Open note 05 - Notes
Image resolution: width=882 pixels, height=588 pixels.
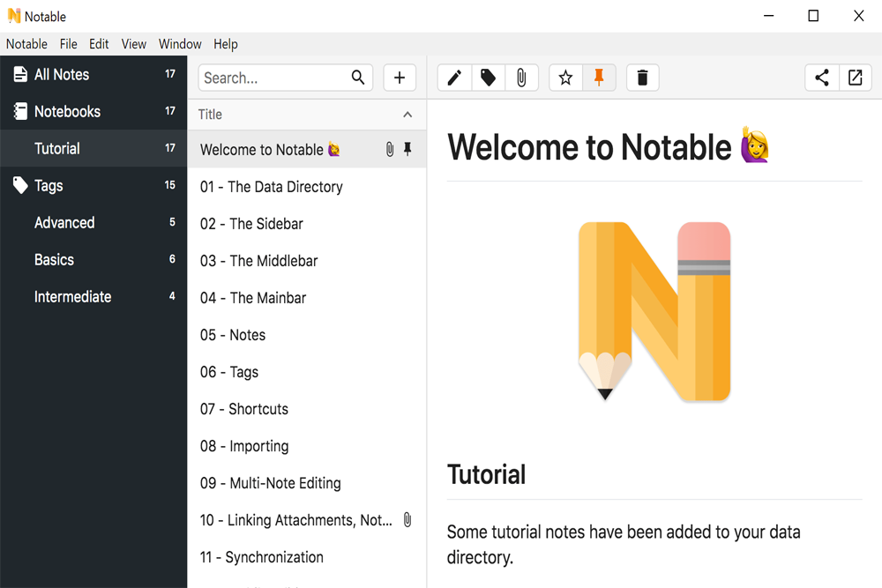tap(233, 335)
